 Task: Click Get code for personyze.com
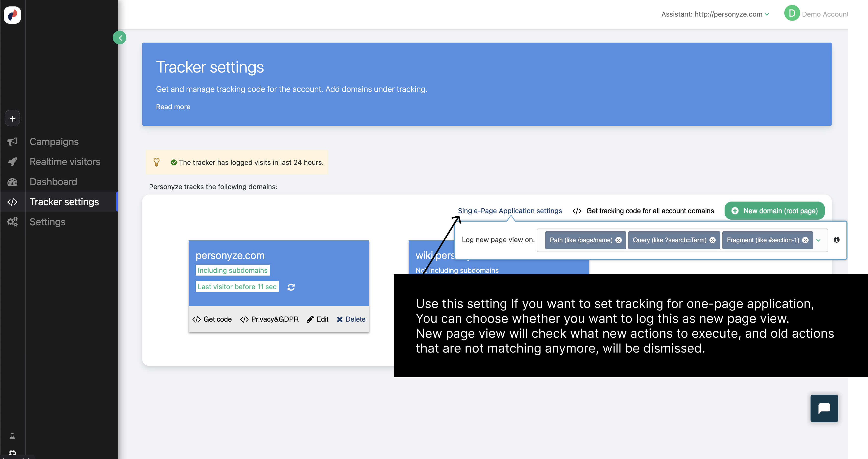point(212,319)
